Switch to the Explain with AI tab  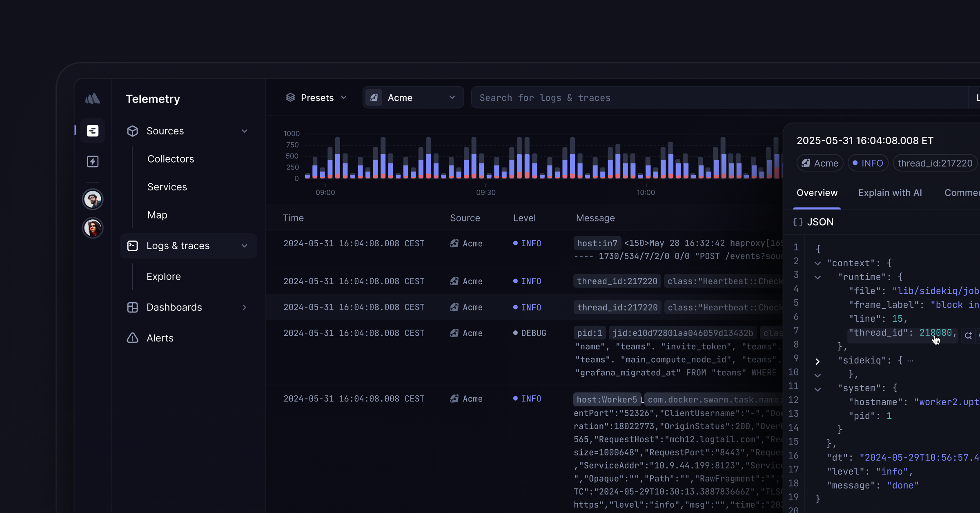point(890,193)
